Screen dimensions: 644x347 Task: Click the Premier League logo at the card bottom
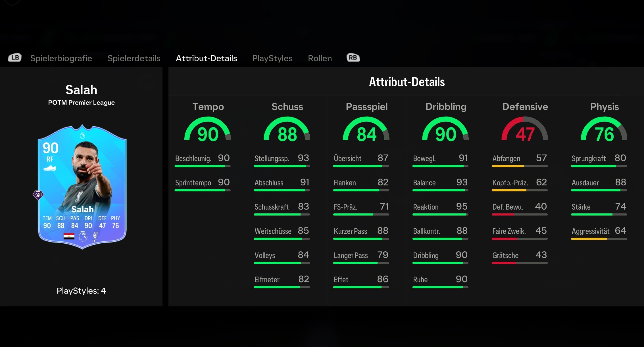click(83, 236)
